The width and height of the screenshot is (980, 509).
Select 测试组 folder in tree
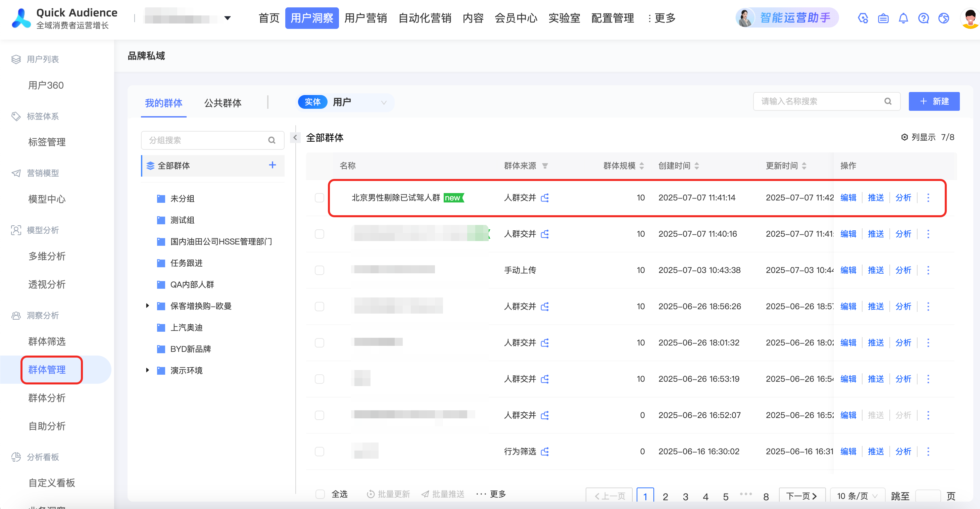tap(182, 220)
